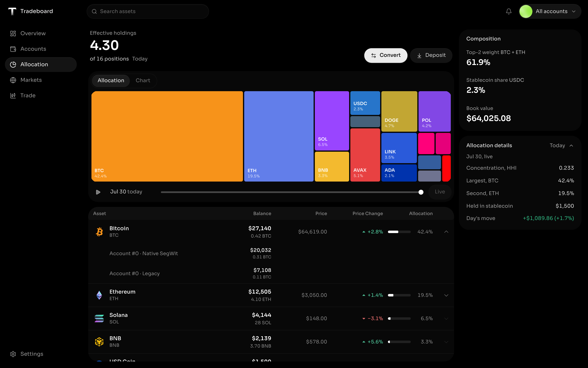Select the ADA treemap tile
Image resolution: width=588 pixels, height=368 pixels.
point(399,173)
